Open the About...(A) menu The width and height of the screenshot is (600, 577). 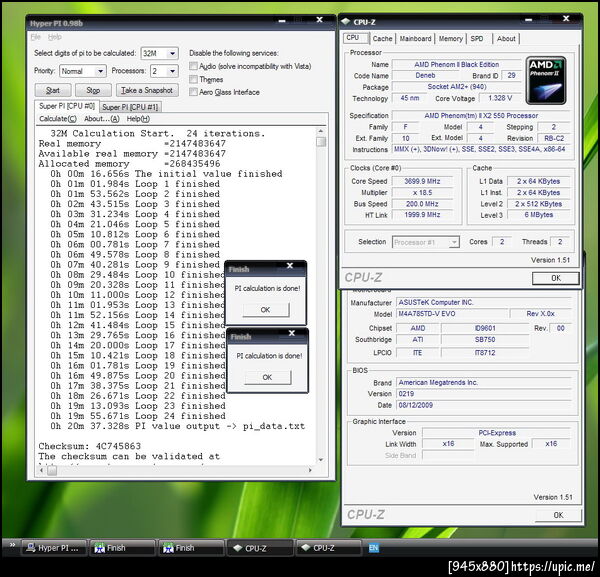coord(102,119)
